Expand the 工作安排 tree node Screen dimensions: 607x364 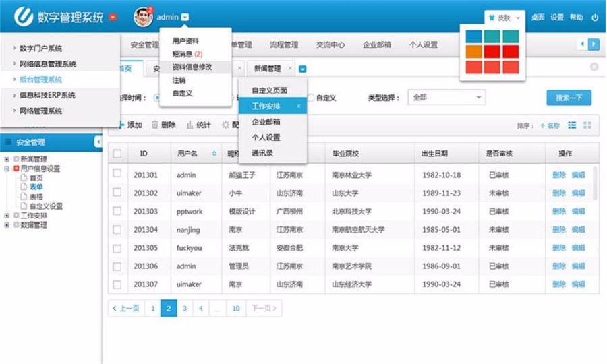coord(7,216)
